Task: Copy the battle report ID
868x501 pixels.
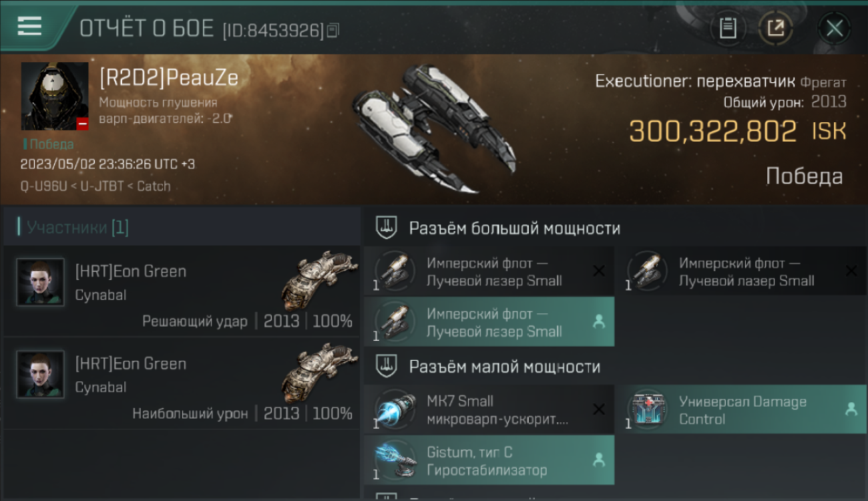Action: click(x=333, y=29)
